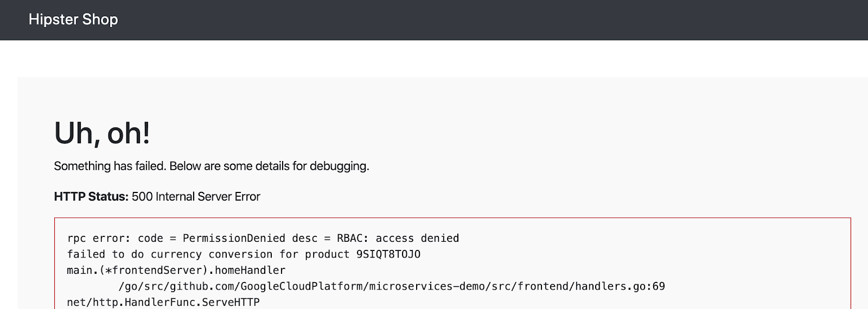The width and height of the screenshot is (868, 309).
Task: Click the word "frontend" in the file path
Action: pyautogui.click(x=543, y=286)
